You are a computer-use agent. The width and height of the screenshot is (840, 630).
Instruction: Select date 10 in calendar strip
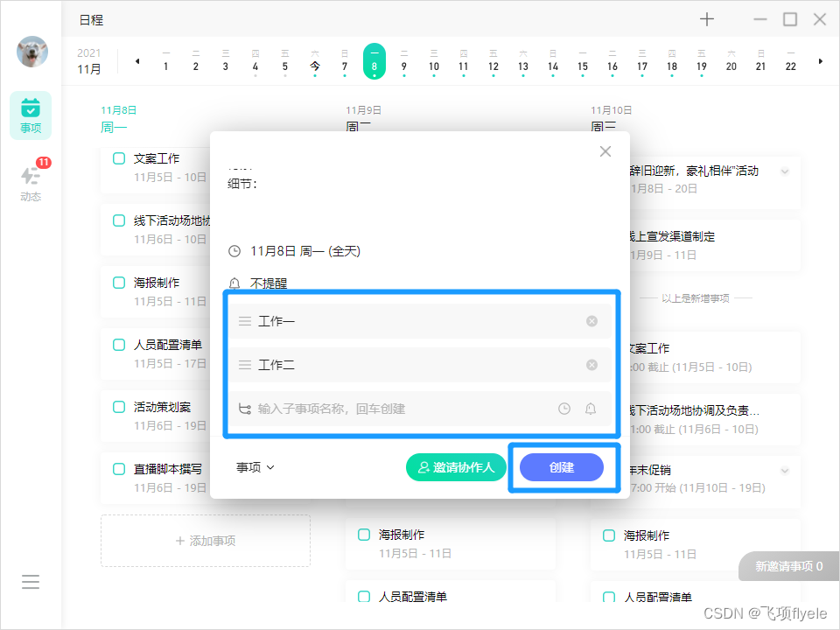click(434, 61)
